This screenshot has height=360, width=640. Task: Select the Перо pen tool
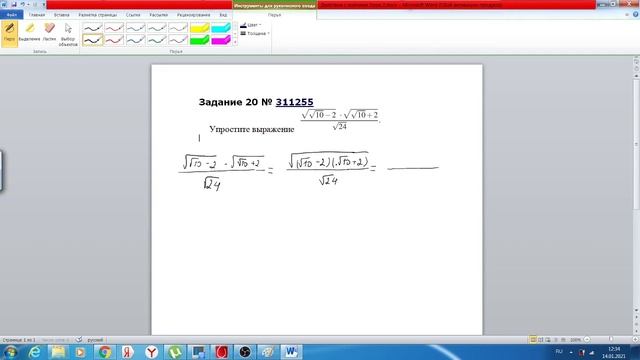pos(9,33)
